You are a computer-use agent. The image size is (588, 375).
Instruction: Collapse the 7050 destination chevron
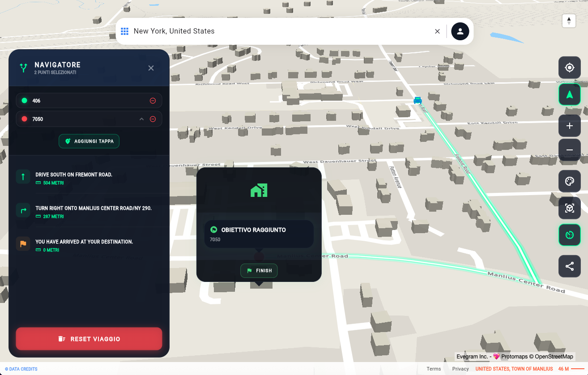point(141,119)
